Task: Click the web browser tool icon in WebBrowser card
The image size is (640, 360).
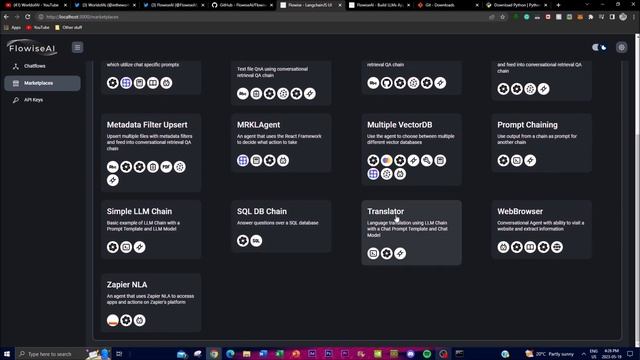Action: (x=557, y=247)
